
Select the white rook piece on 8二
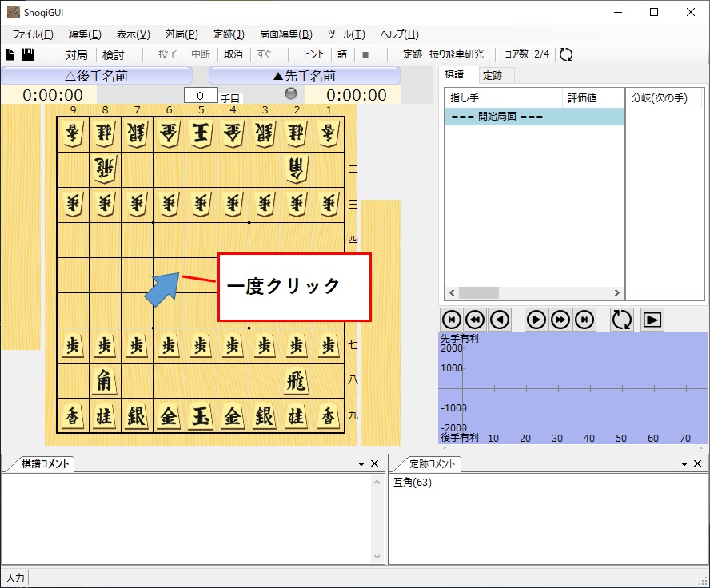(105, 169)
